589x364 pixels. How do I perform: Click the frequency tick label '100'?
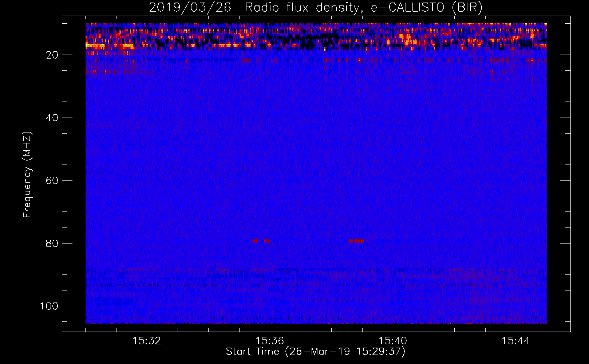50,306
